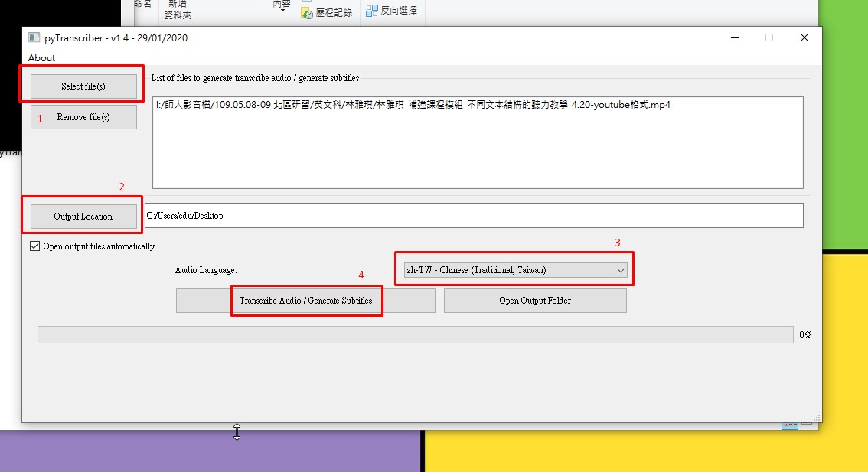Viewport: 868px width, 472px height.
Task: Click the Remove file(s) button
Action: pyautogui.click(x=83, y=117)
